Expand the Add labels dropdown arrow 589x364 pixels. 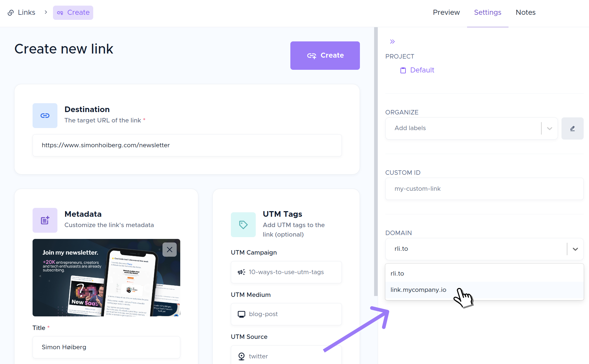pyautogui.click(x=550, y=128)
